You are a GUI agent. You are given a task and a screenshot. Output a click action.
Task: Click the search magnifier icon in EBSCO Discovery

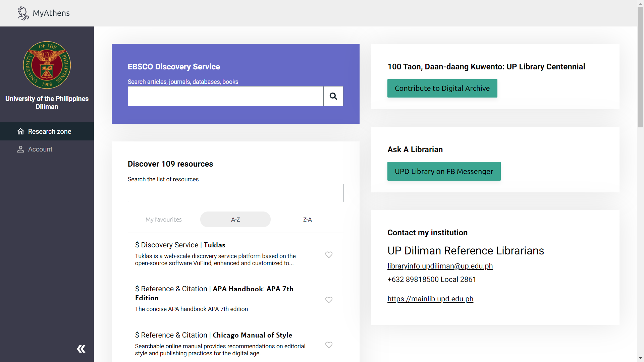(333, 96)
